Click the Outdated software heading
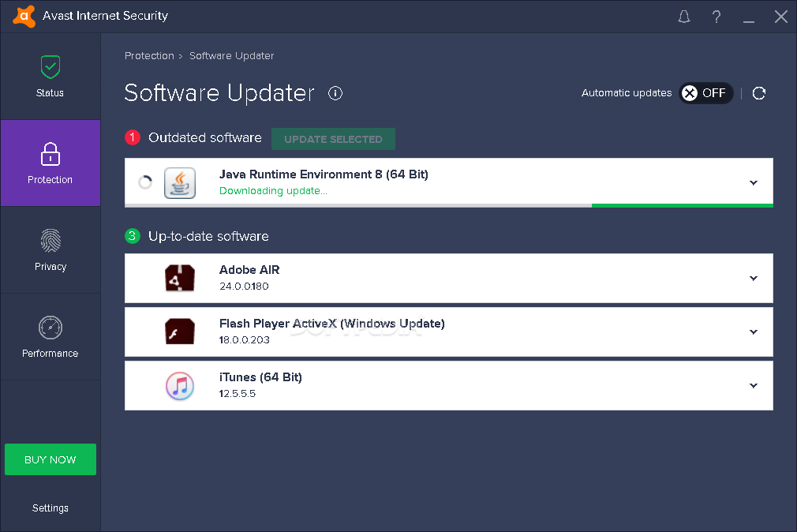 click(205, 137)
